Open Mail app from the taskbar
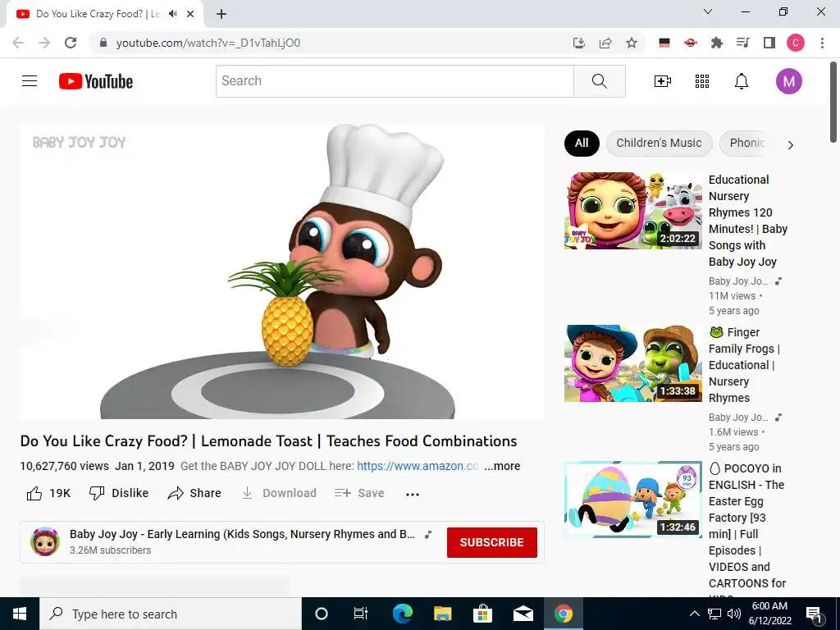Viewport: 840px width, 630px height. (x=523, y=614)
